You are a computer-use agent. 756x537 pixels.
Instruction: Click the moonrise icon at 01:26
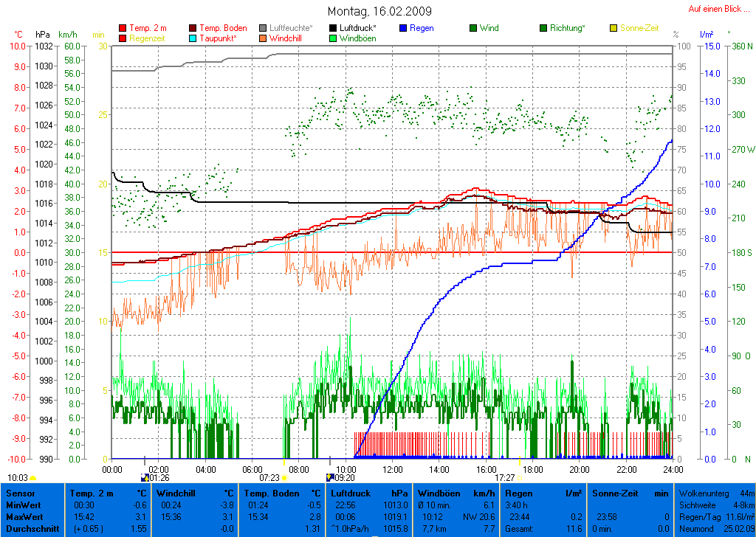tap(144, 478)
